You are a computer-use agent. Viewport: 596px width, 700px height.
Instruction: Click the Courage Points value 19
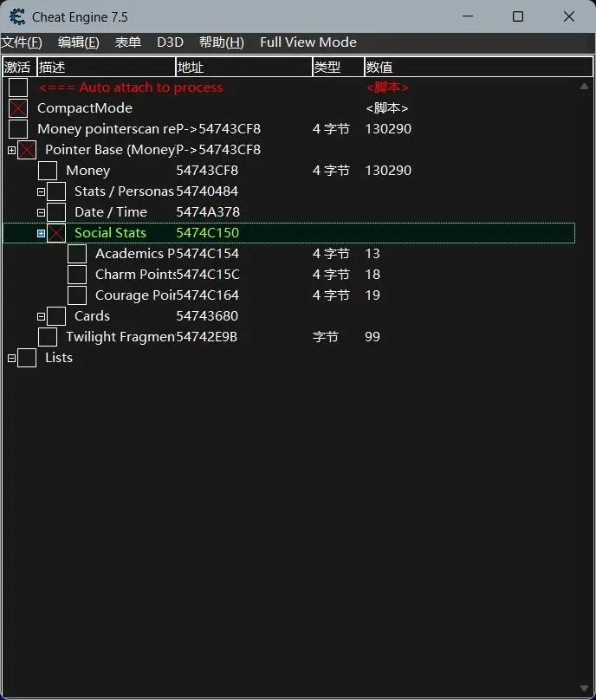click(x=372, y=295)
